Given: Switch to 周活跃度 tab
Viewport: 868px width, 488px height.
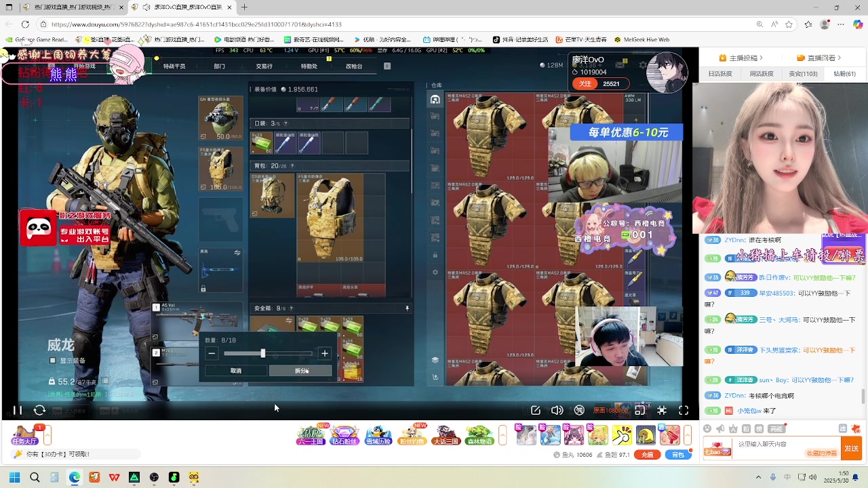Looking at the screenshot, I should click(x=762, y=74).
